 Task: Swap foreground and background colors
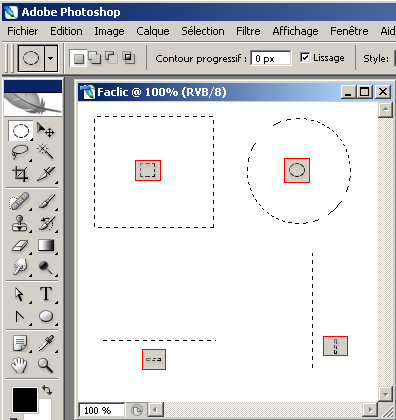click(47, 390)
